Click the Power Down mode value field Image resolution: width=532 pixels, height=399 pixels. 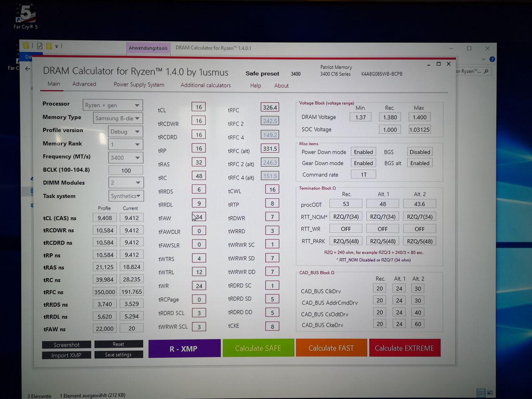coord(363,152)
